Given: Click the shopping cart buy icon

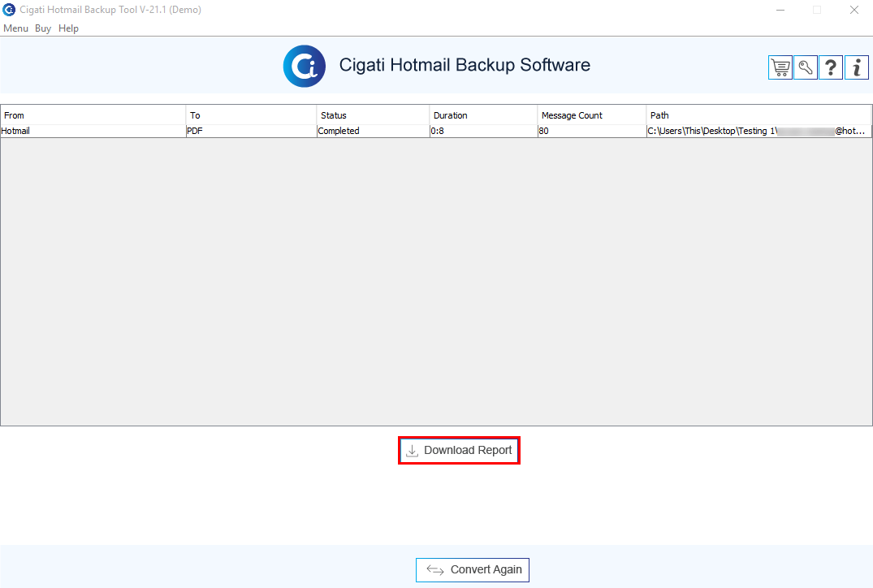Looking at the screenshot, I should tap(780, 68).
